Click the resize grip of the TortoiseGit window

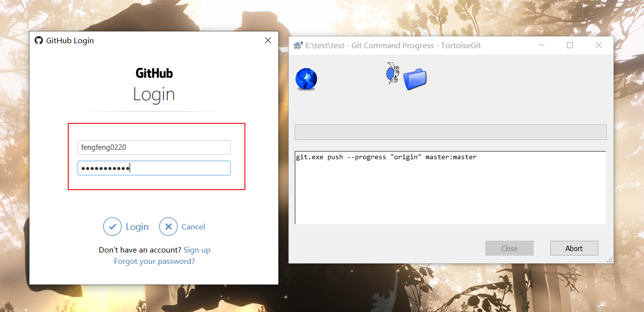click(x=610, y=259)
